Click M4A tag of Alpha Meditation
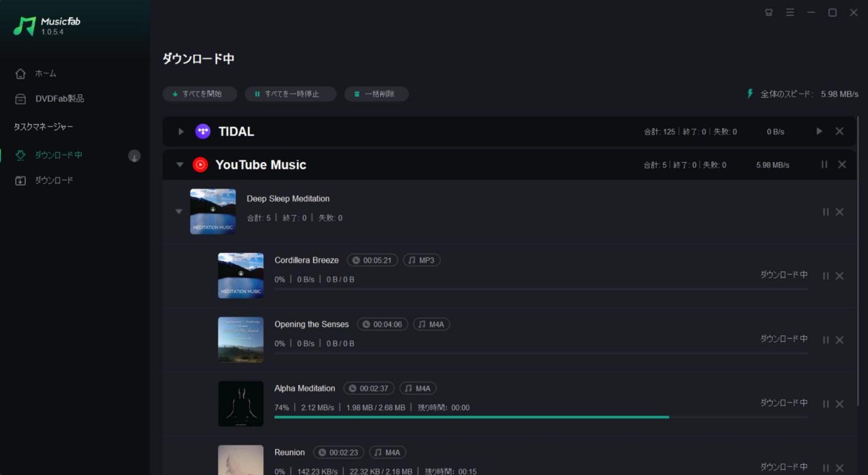 click(418, 389)
